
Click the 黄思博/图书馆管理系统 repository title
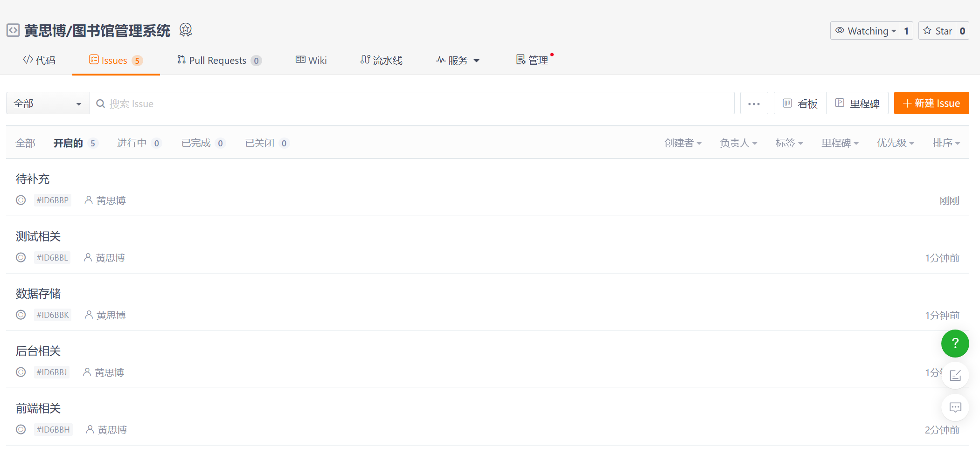coord(97,31)
